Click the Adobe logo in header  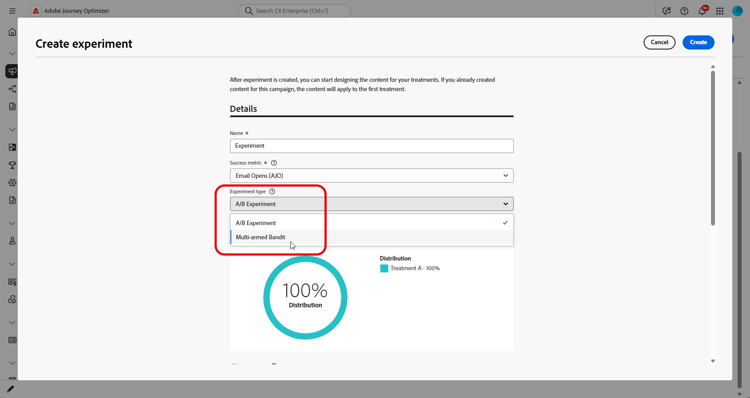coord(36,11)
